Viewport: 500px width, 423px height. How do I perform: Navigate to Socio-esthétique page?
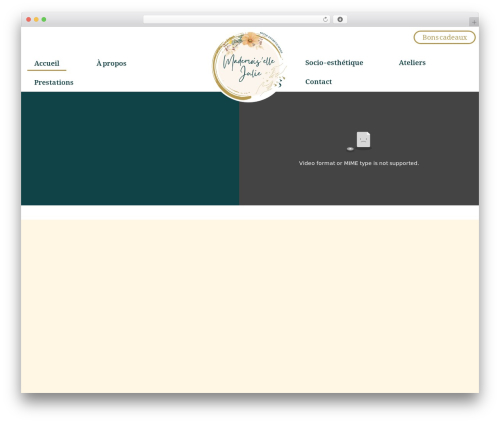tap(334, 63)
